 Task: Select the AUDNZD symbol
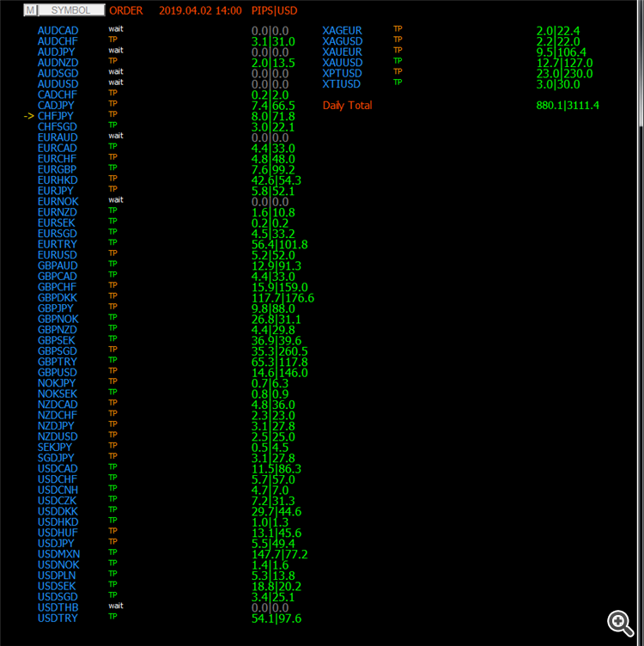(58, 63)
